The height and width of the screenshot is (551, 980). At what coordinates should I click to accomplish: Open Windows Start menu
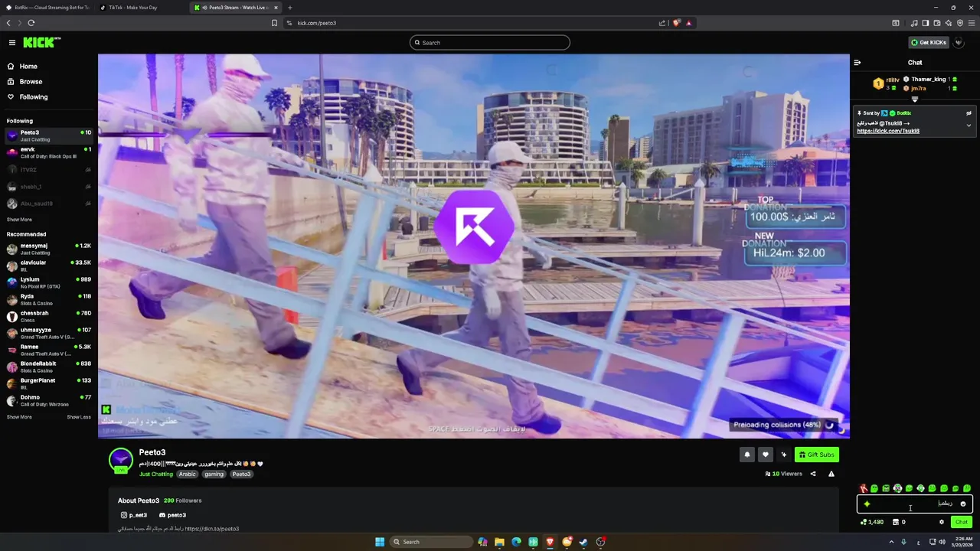(379, 542)
